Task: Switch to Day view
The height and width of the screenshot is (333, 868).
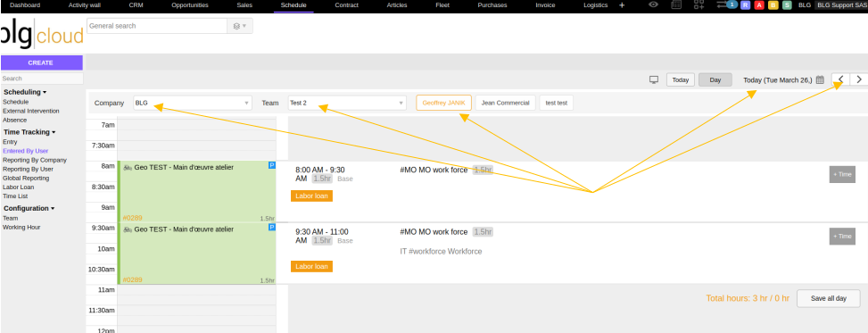Action: tap(715, 79)
